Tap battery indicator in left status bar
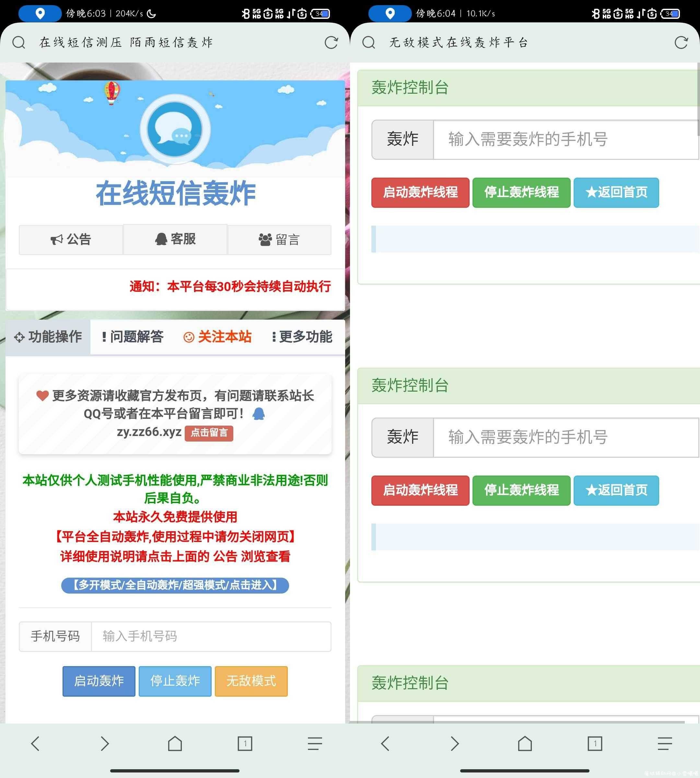Viewport: 700px width, 778px height. pos(321,14)
